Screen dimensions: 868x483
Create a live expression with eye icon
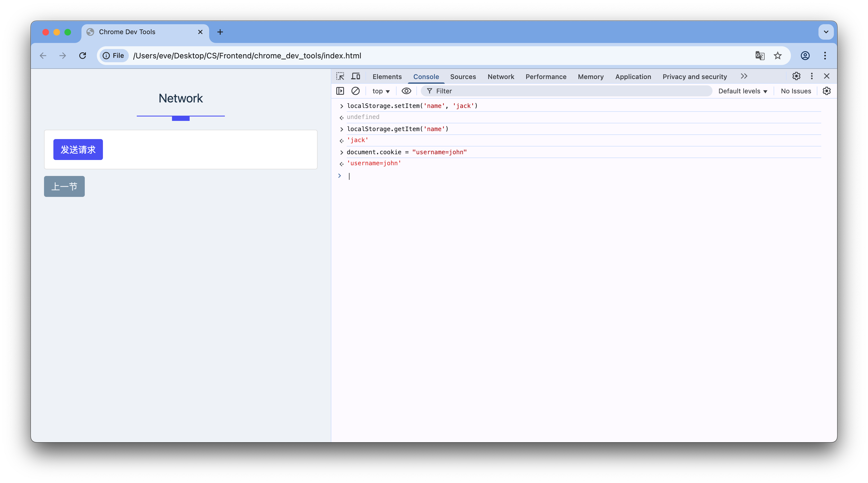(406, 91)
